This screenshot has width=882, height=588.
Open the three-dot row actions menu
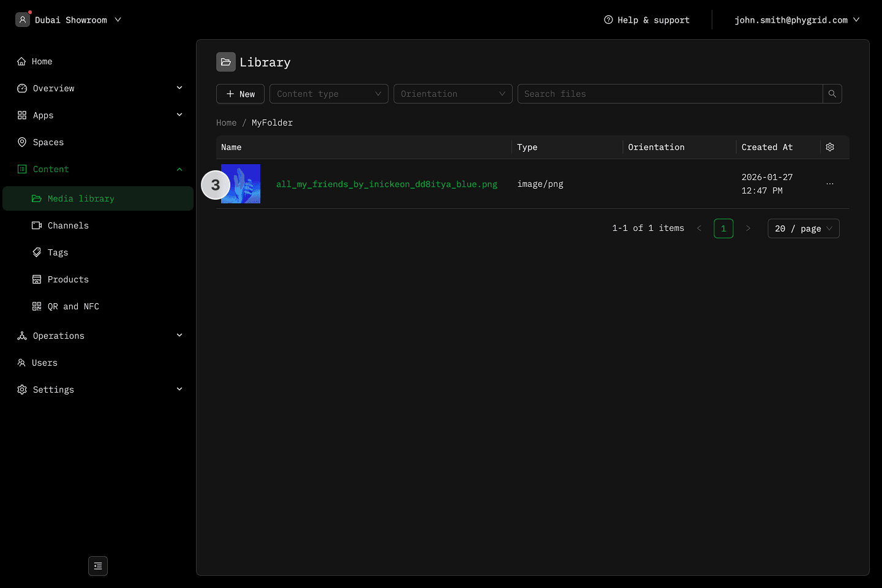(830, 184)
